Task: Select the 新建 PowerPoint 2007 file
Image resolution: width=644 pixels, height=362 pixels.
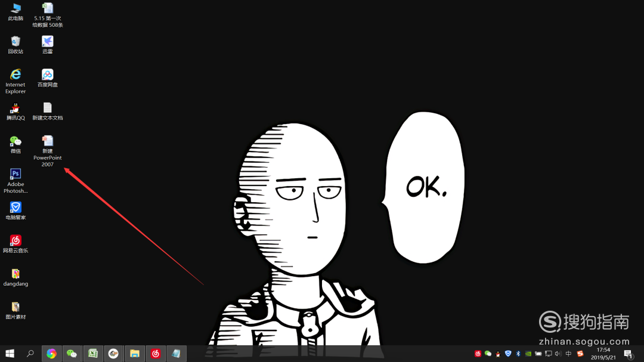Action: (x=48, y=151)
